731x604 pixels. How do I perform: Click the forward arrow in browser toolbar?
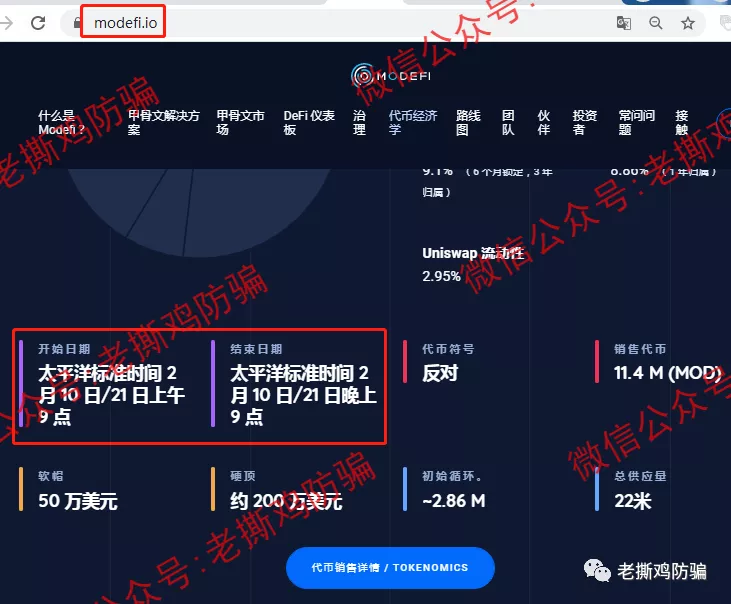[x=6, y=22]
